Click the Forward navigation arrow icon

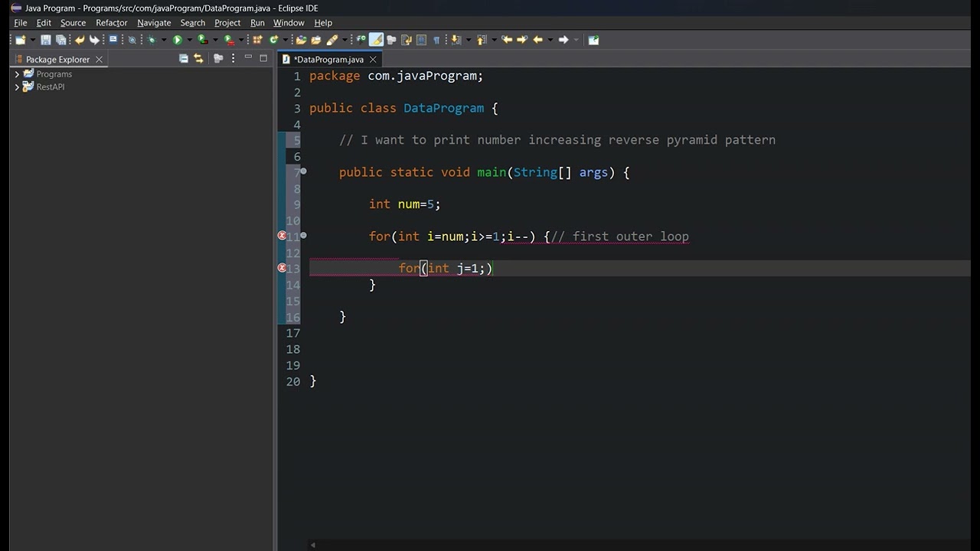coord(563,40)
